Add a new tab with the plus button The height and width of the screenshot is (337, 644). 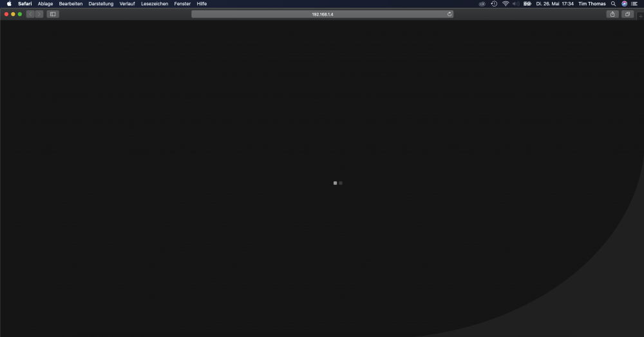point(640,16)
